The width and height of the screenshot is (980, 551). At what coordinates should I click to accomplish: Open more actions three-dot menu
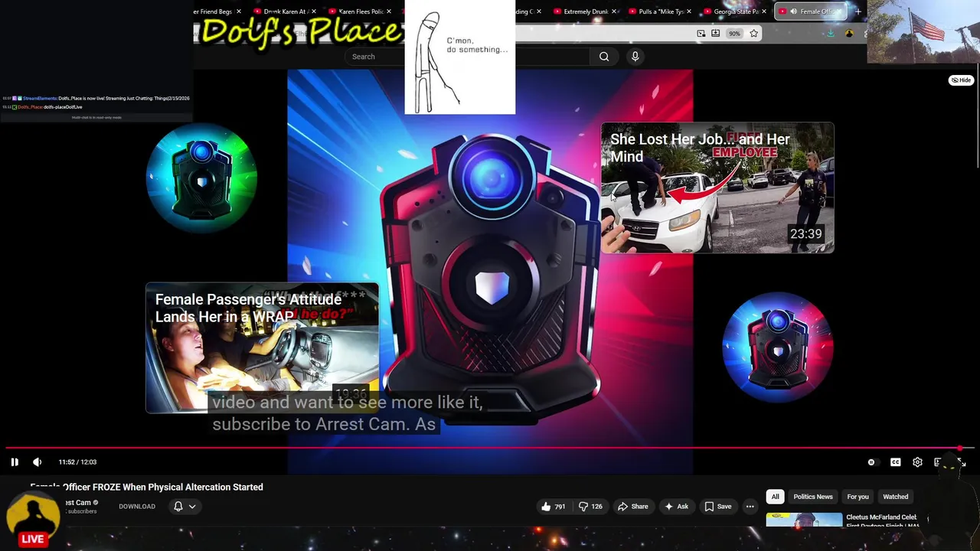click(x=750, y=507)
